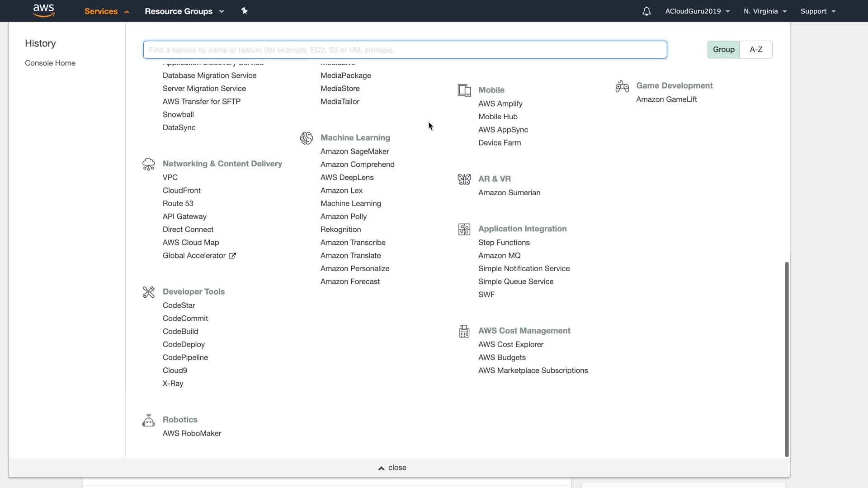Click the Robotics robot icon
868x488 pixels.
[149, 420]
